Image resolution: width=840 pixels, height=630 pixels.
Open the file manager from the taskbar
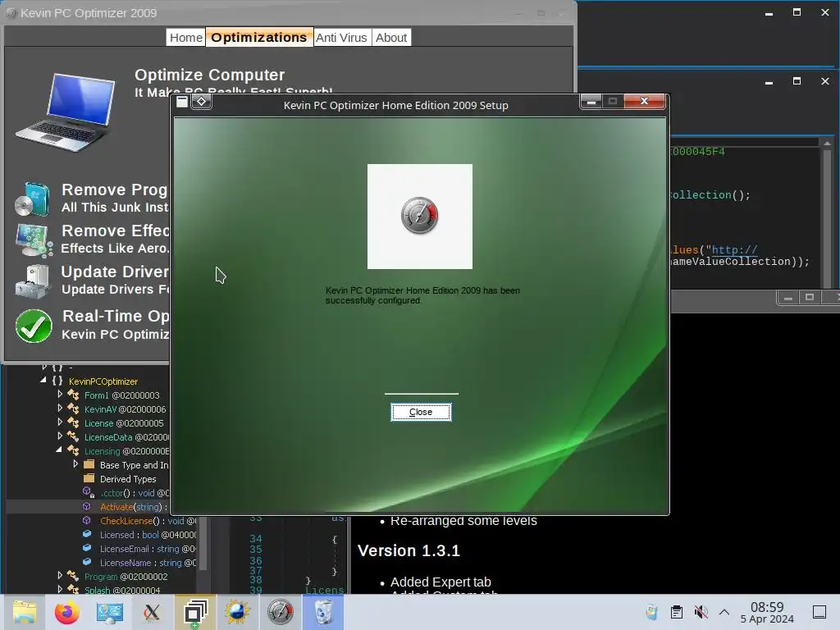(x=25, y=612)
